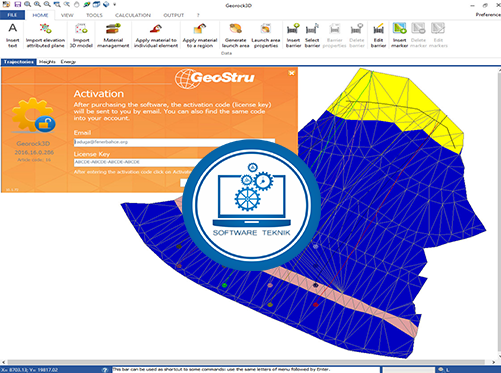Click the second magnifier zoom icon
Screen dimensions: 501x373
coord(37,4)
